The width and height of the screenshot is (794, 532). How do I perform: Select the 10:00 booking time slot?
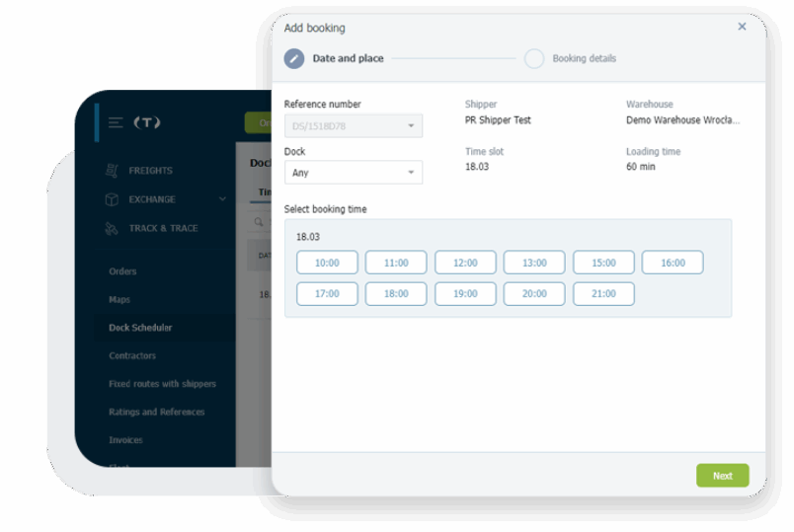pos(327,263)
